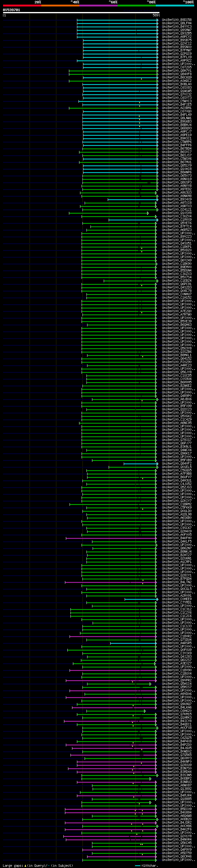Open hit UniRef100_B9DI58
The height and width of the screenshot is (868, 197).
pyautogui.click(x=177, y=20)
